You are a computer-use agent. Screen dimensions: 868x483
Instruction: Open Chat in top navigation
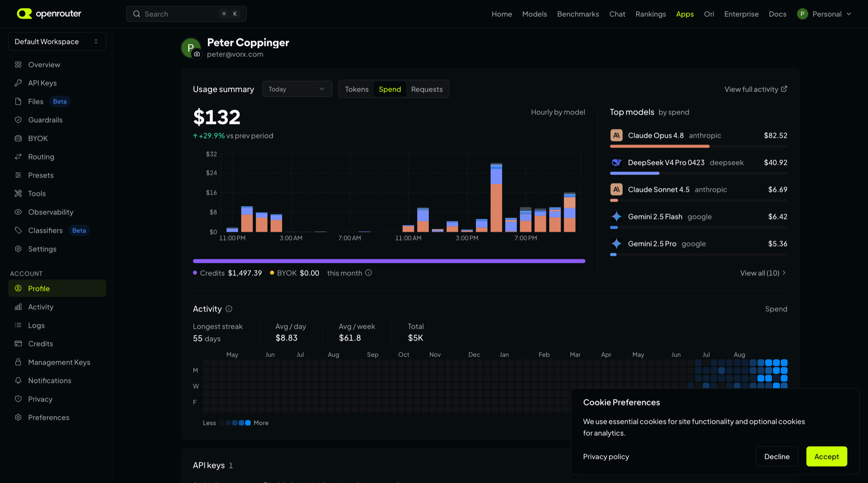pos(617,14)
